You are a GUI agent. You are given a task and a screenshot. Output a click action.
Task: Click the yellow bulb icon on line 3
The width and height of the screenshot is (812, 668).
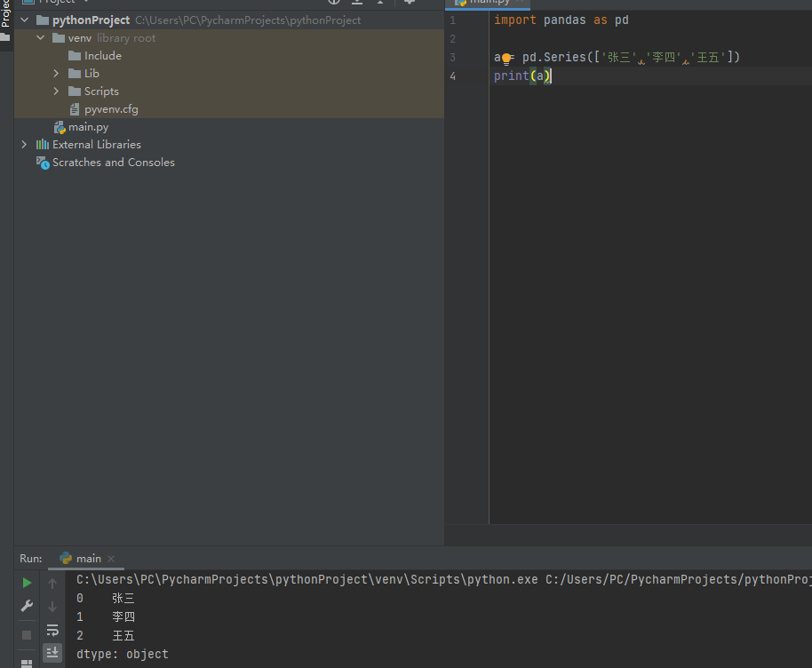pos(505,56)
